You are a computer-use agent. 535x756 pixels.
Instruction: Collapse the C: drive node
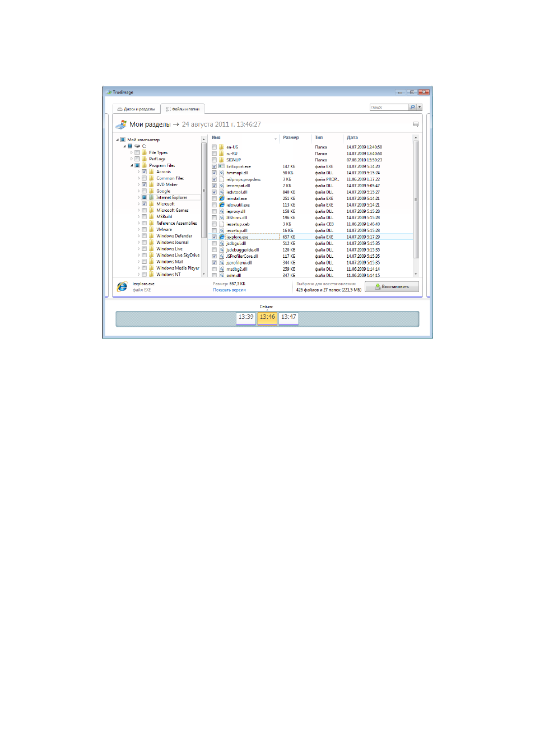(125, 146)
